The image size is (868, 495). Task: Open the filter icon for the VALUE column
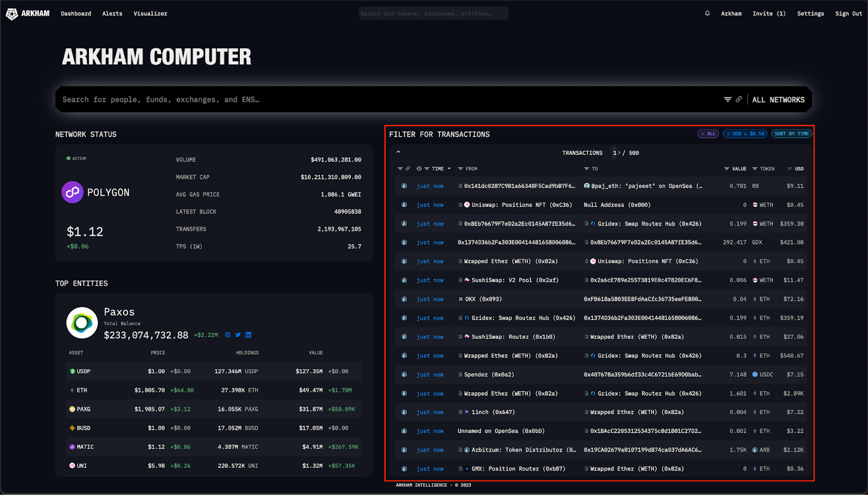pyautogui.click(x=726, y=169)
